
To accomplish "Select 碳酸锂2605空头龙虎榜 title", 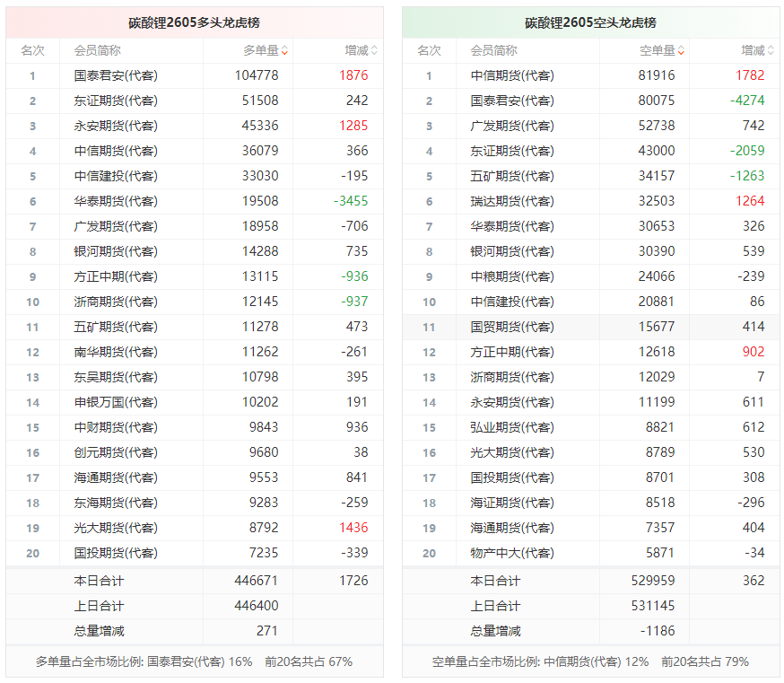I will (x=590, y=22).
